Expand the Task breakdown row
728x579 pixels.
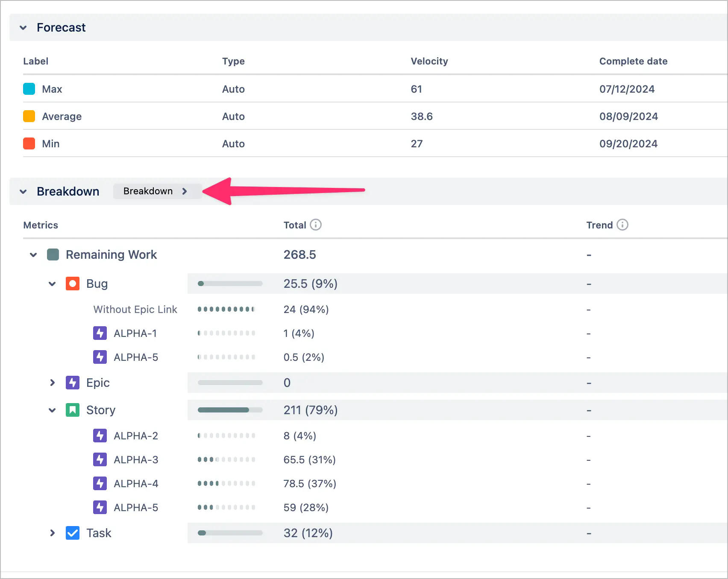coord(52,533)
